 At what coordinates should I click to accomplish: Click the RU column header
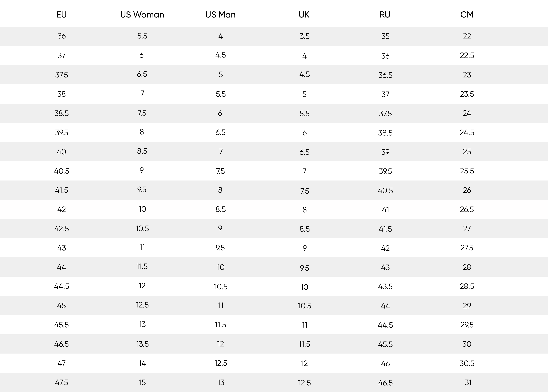[x=385, y=15]
